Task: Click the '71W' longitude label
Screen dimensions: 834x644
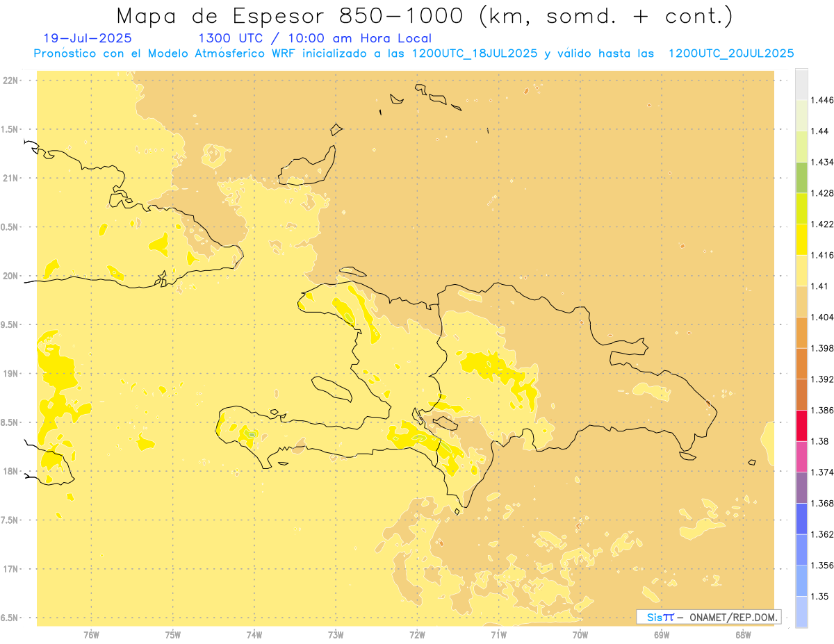Action: click(x=498, y=634)
